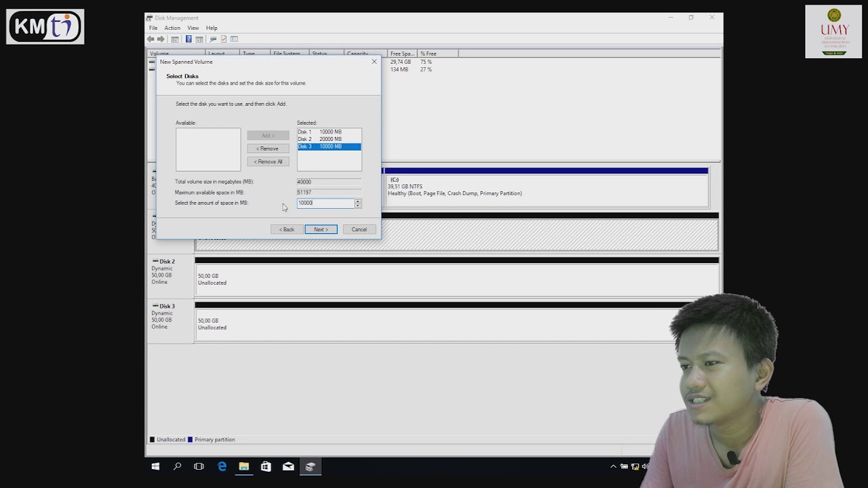Image resolution: width=868 pixels, height=488 pixels.
Task: Toggle the console tree toolbar icon
Action: (x=174, y=39)
